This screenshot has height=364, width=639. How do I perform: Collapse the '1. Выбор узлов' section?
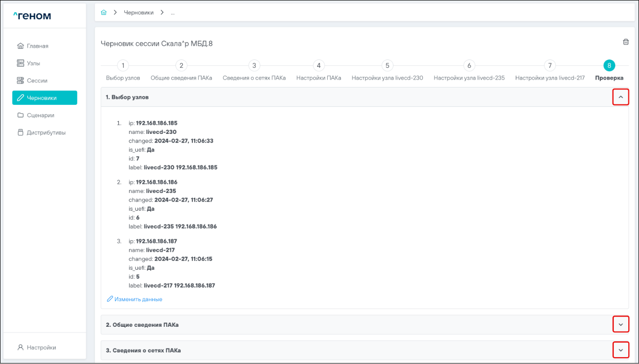click(x=621, y=97)
